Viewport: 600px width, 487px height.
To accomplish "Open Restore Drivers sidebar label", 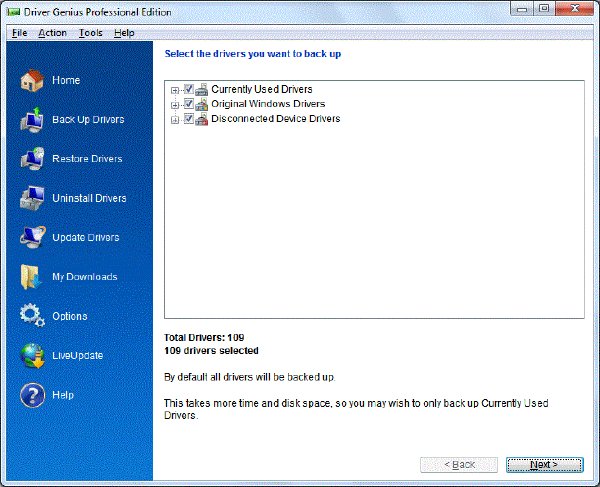I will tap(87, 159).
